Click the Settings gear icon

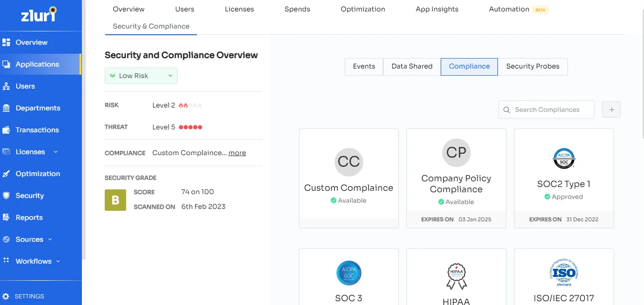6,296
